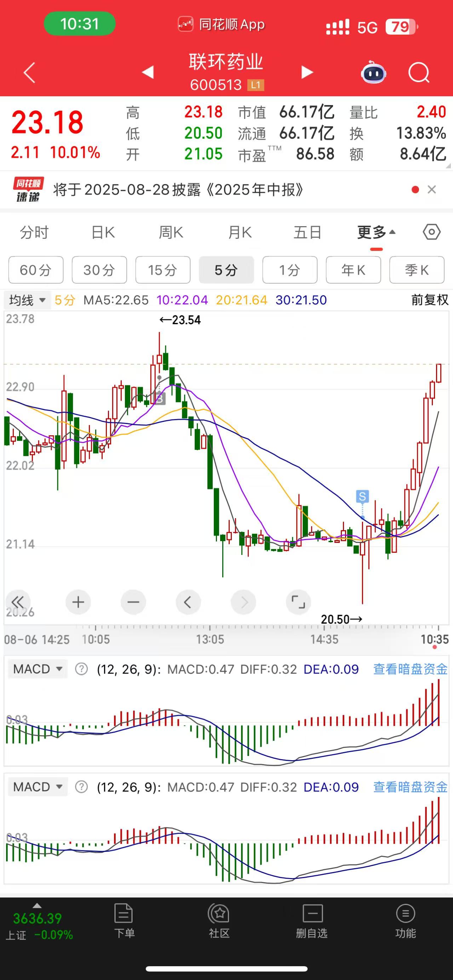Open the AI robot assistant
The image size is (453, 980).
click(373, 72)
